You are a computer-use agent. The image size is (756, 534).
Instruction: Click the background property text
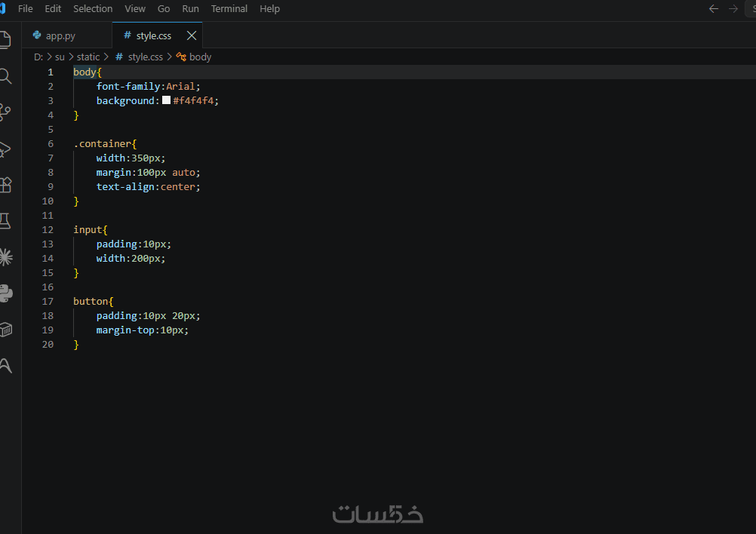tap(125, 101)
